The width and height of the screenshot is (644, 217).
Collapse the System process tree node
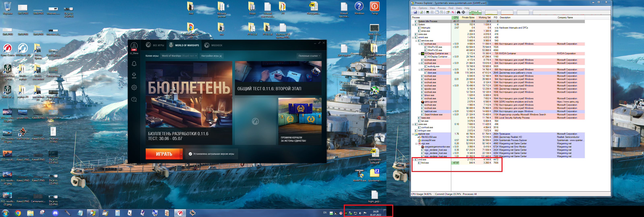[413, 25]
